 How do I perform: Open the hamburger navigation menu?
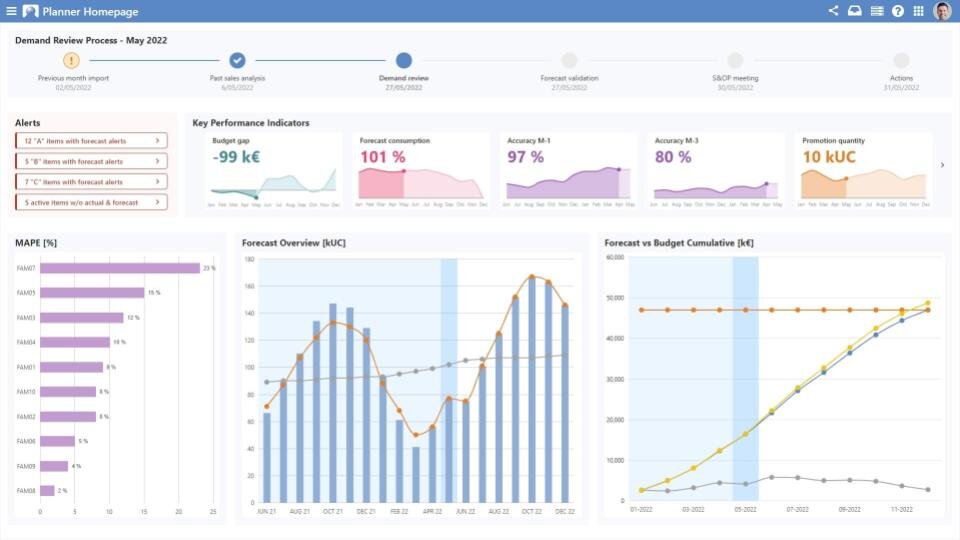(11, 11)
